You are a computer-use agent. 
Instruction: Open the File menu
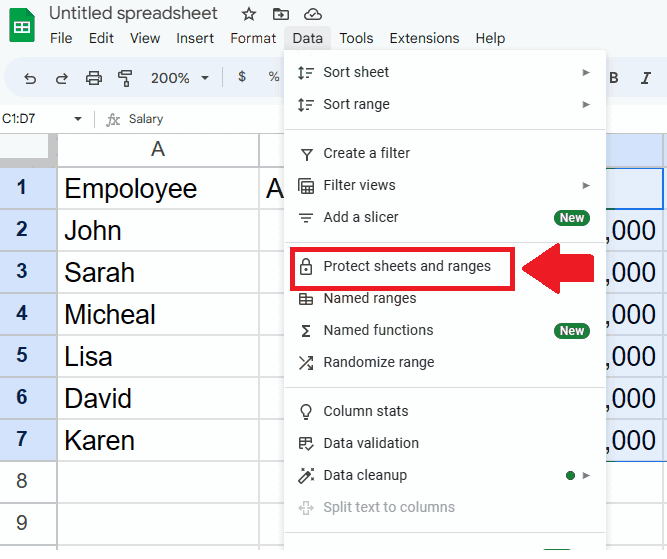pyautogui.click(x=61, y=38)
